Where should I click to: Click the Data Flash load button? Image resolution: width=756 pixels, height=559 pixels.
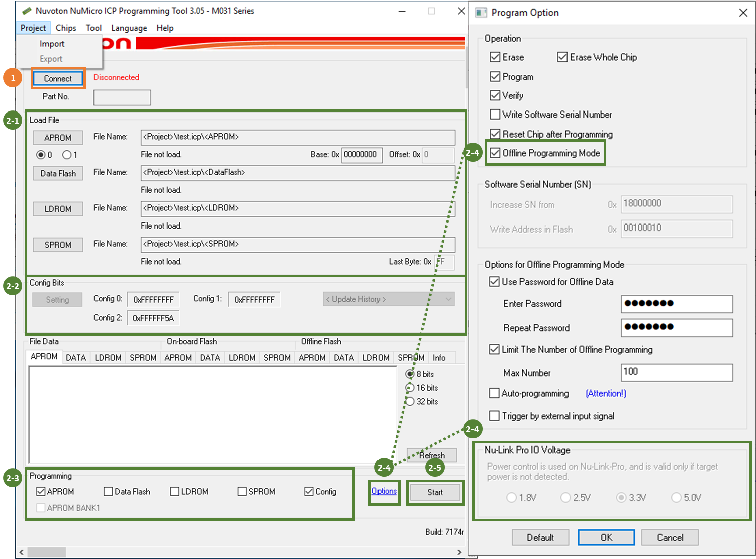tap(58, 173)
